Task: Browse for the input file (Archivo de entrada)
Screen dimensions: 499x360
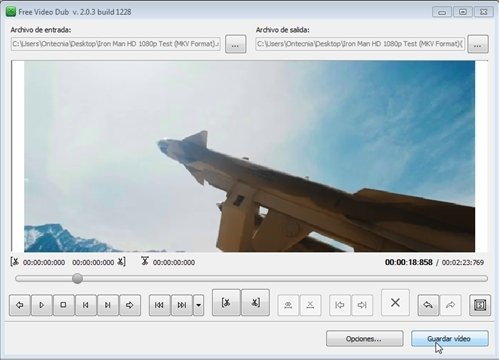Action: point(236,44)
